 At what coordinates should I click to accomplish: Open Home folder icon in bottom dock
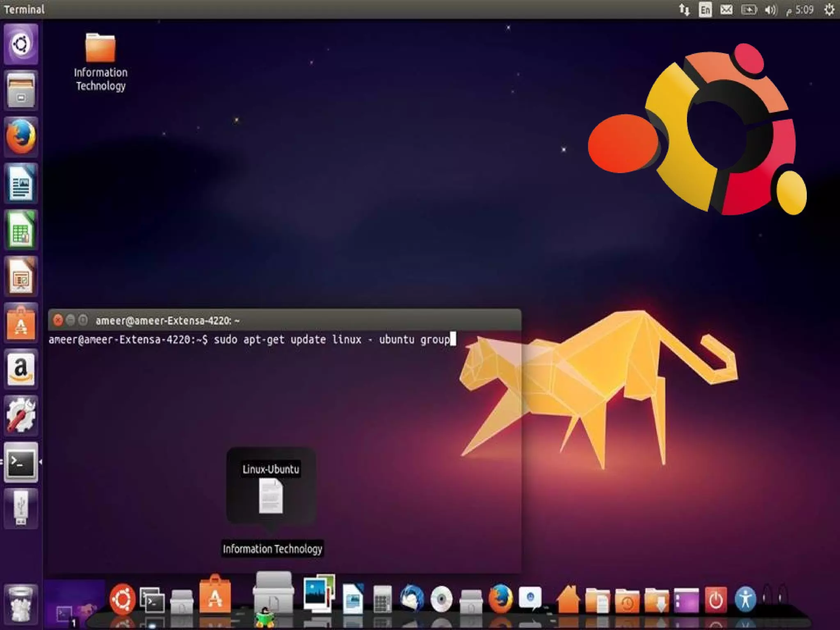(x=568, y=600)
